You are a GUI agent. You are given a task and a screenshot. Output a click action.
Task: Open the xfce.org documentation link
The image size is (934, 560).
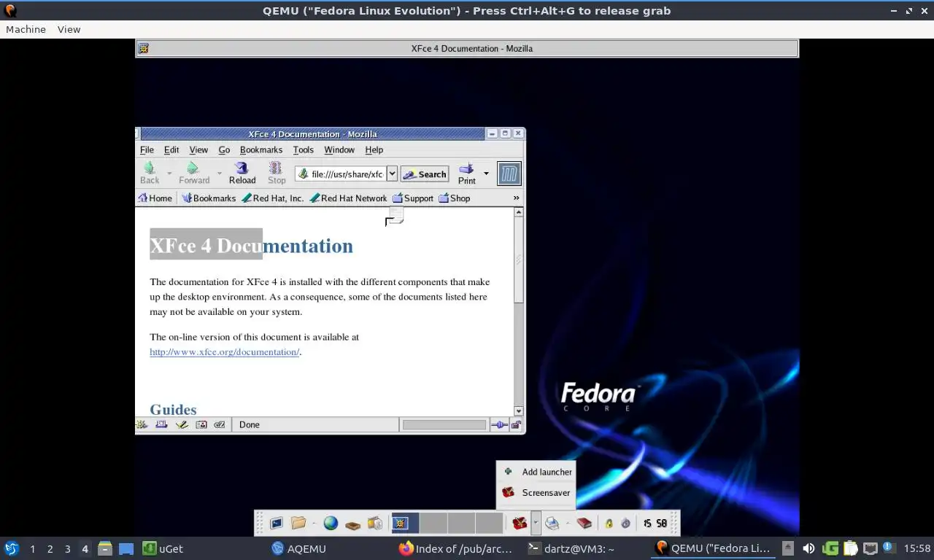pos(225,352)
